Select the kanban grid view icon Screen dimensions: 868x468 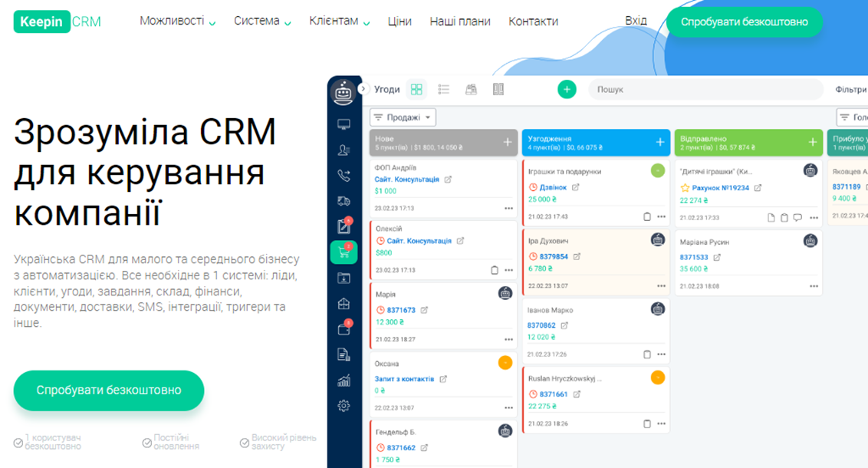coord(416,90)
